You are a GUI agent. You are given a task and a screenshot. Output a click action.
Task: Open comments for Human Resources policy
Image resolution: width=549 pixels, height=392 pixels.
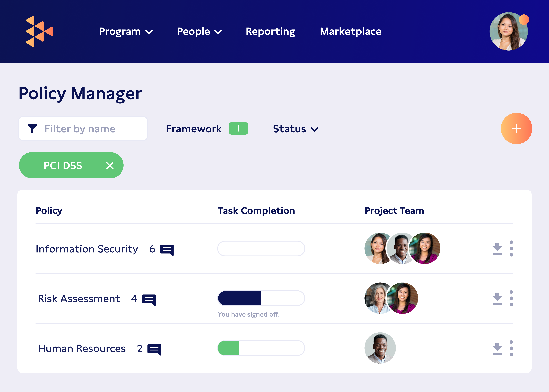point(154,349)
